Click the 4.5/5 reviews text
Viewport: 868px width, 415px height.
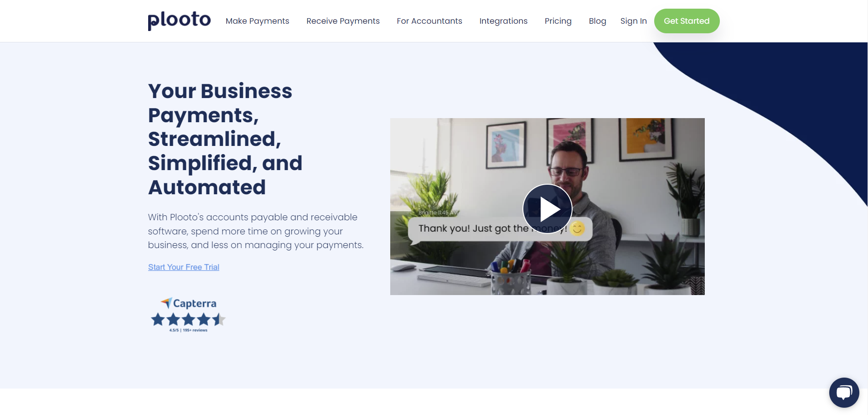pos(188,330)
